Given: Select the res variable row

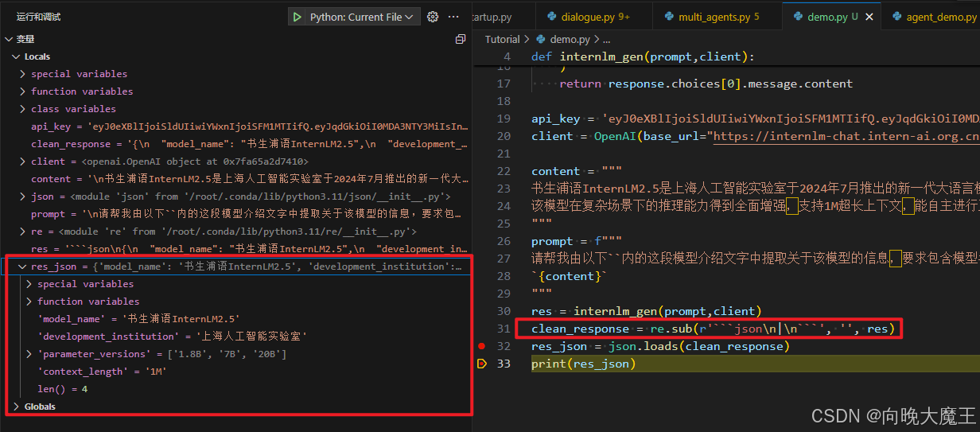Looking at the screenshot, I should pos(236,249).
